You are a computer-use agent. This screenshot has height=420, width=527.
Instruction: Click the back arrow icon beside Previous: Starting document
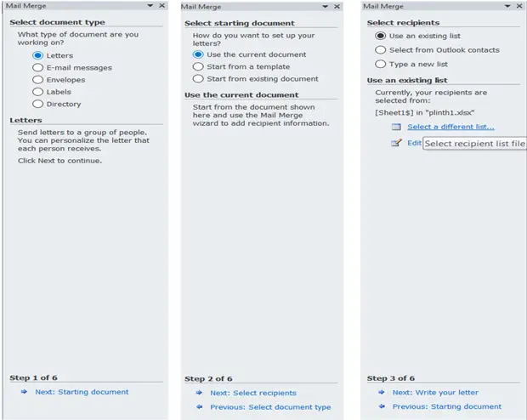tap(382, 406)
